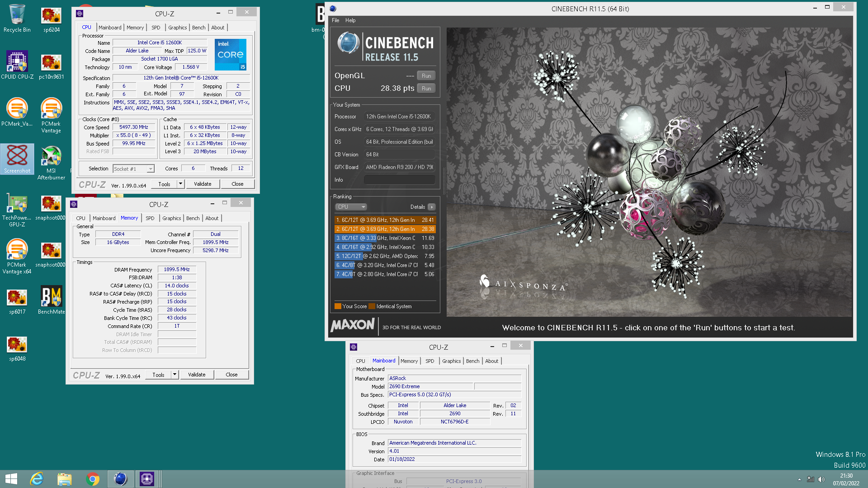Open snaphsot000 icon beside TechPowerUp GPU-Z

click(x=50, y=207)
